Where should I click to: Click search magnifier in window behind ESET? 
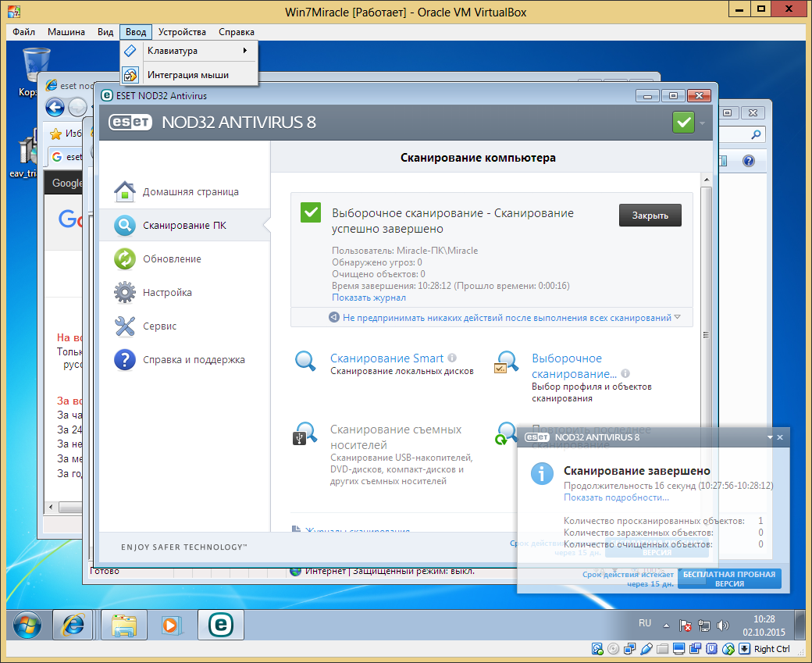pyautogui.click(x=756, y=134)
